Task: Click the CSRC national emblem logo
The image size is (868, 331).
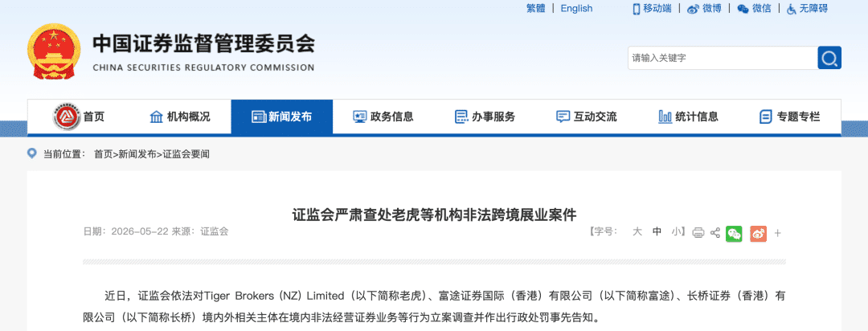Action: tap(54, 52)
